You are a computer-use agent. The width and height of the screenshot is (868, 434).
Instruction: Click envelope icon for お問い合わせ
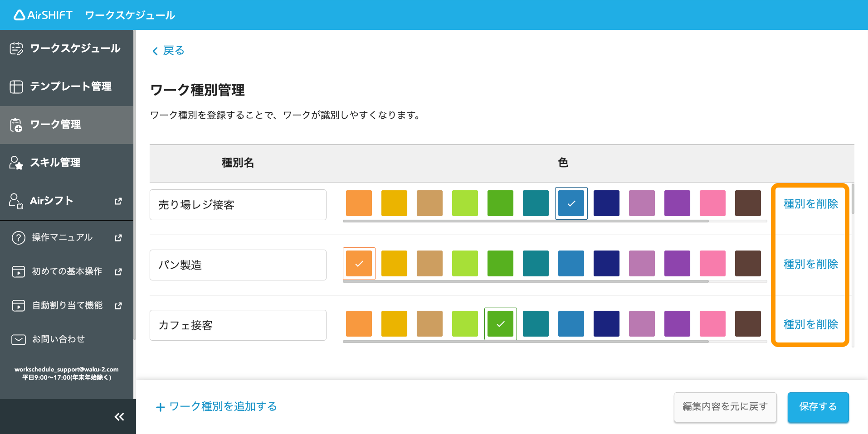pyautogui.click(x=19, y=339)
